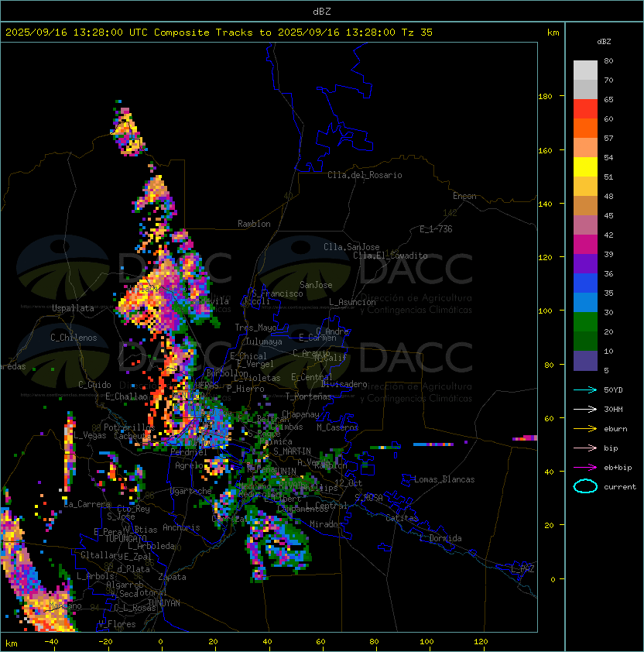The width and height of the screenshot is (644, 652).
Task: Click the 'L_Dormida' map label
Action: [440, 538]
